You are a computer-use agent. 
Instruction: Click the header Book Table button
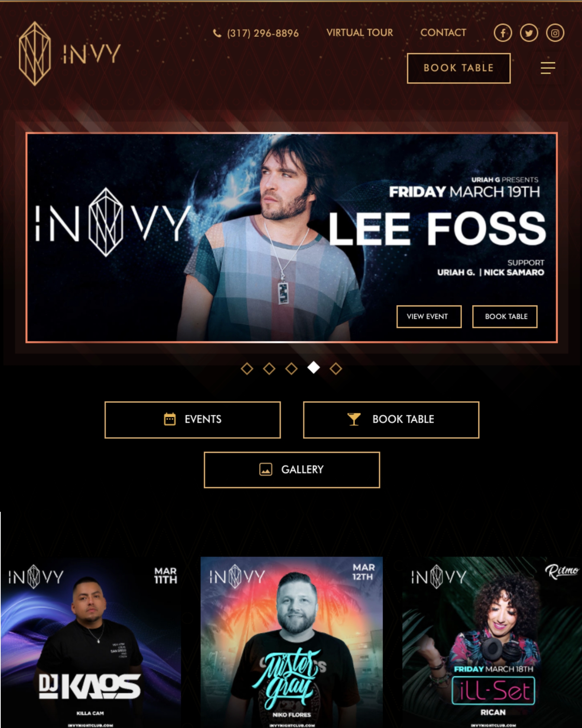[x=459, y=68]
